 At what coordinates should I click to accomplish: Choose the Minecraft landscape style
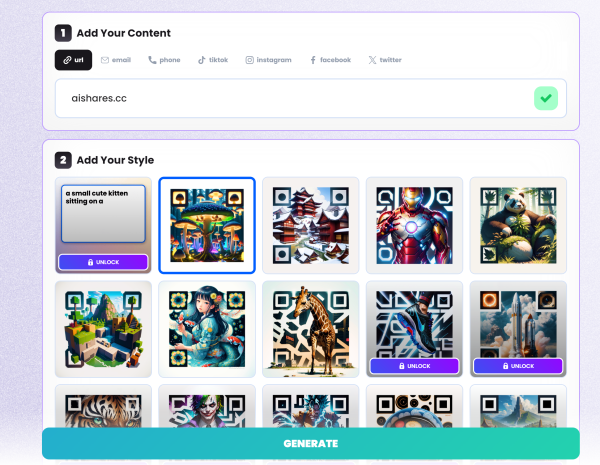103,329
